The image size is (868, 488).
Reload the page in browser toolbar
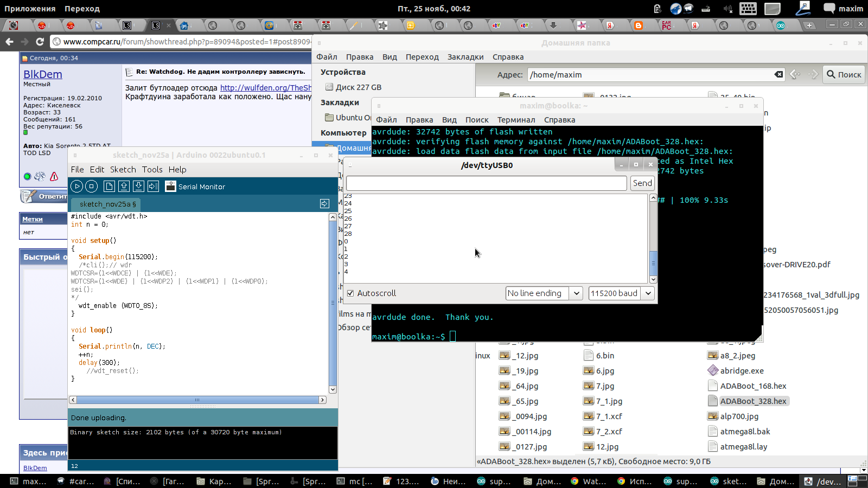point(40,42)
